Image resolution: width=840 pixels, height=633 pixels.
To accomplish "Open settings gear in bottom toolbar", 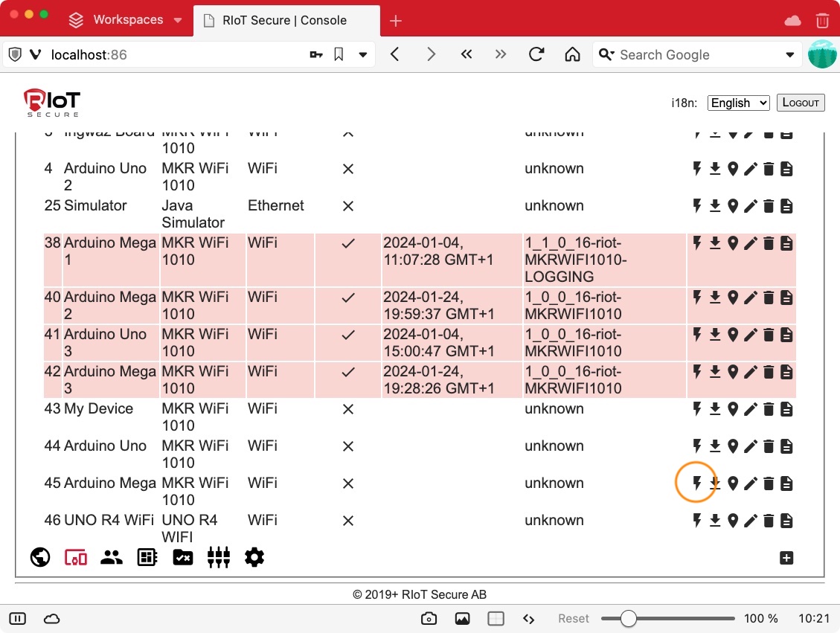I will click(x=254, y=557).
